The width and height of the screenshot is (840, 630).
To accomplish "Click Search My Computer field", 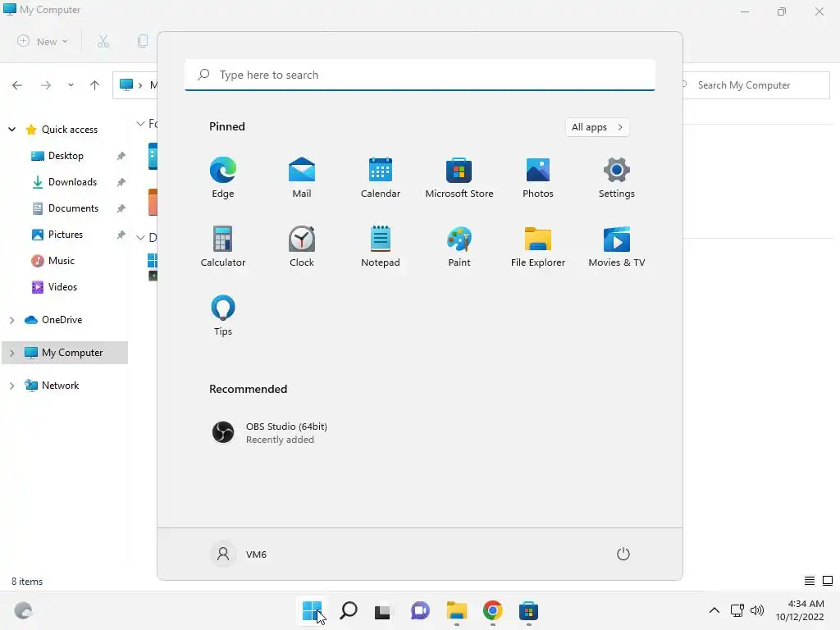I will 756,85.
